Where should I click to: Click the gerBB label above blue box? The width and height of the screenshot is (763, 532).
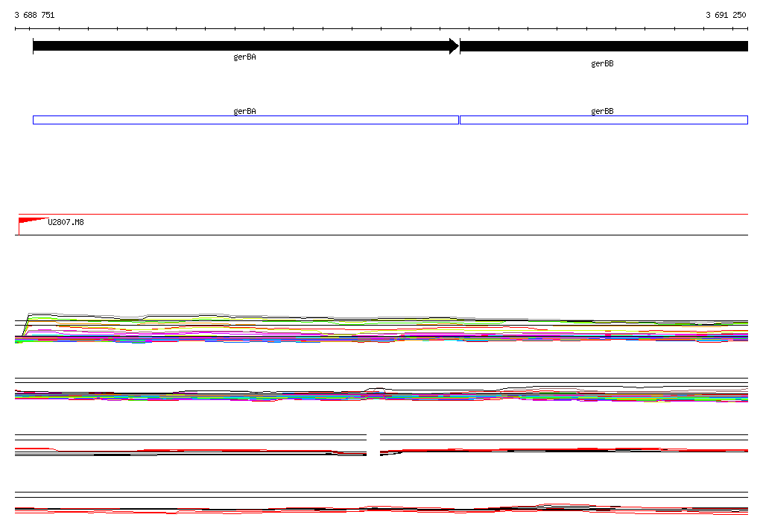(x=602, y=112)
